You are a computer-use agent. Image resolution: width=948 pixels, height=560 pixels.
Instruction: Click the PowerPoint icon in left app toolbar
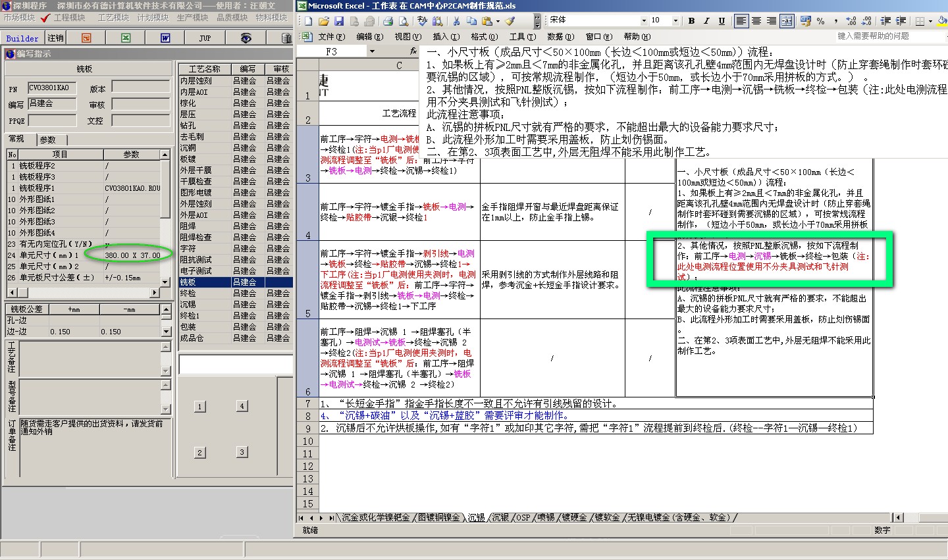(86, 38)
